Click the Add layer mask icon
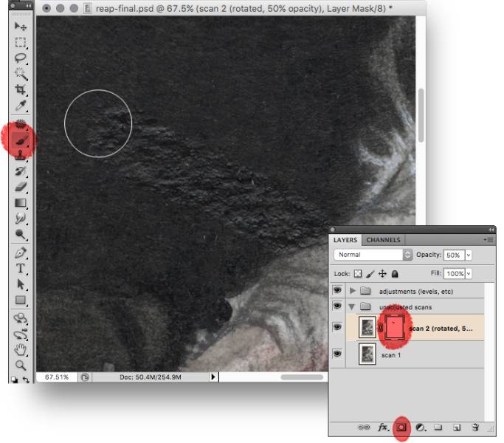 click(x=402, y=427)
